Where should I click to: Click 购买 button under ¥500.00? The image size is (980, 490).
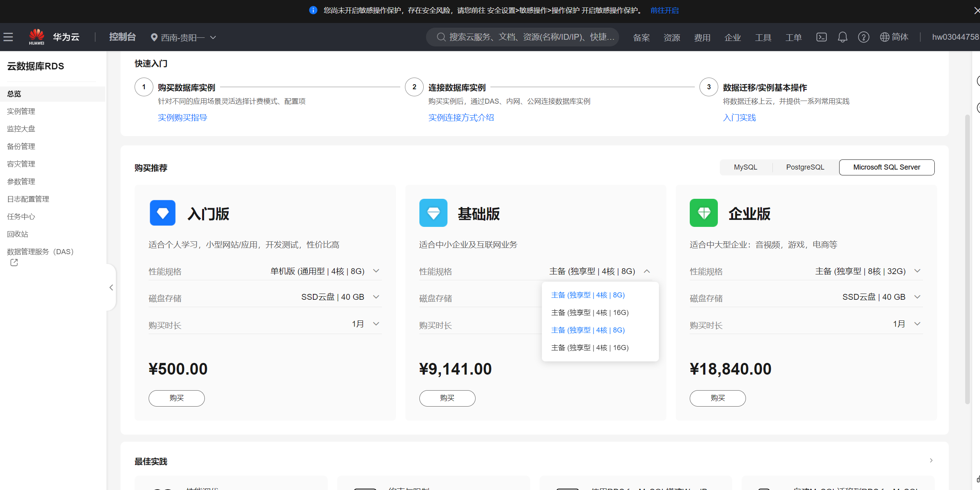176,398
